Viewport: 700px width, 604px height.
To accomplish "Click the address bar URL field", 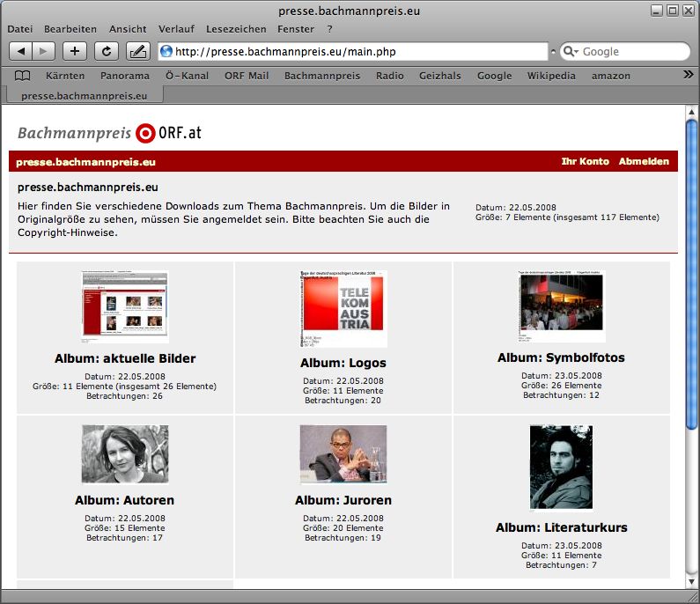I will pyautogui.click(x=353, y=51).
